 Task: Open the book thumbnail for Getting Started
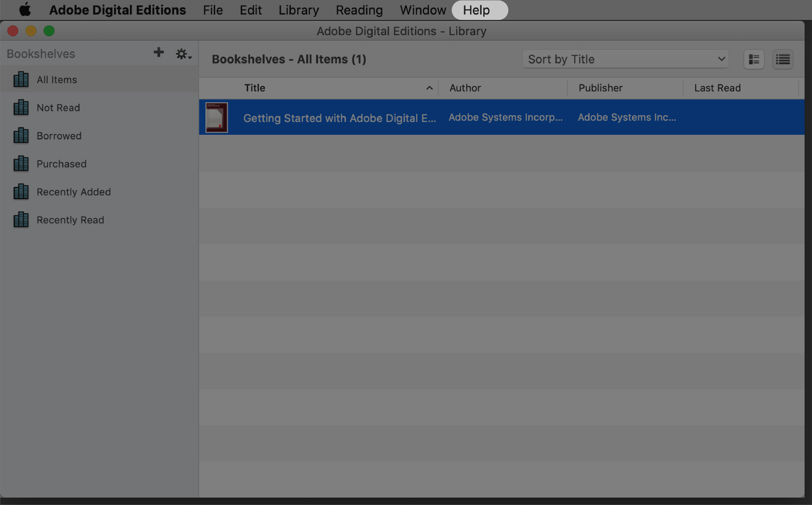tap(216, 117)
